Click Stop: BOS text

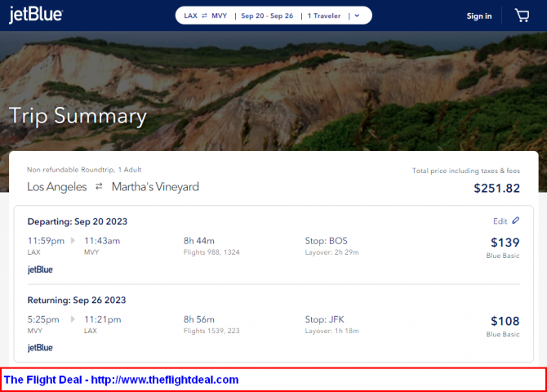pos(327,241)
